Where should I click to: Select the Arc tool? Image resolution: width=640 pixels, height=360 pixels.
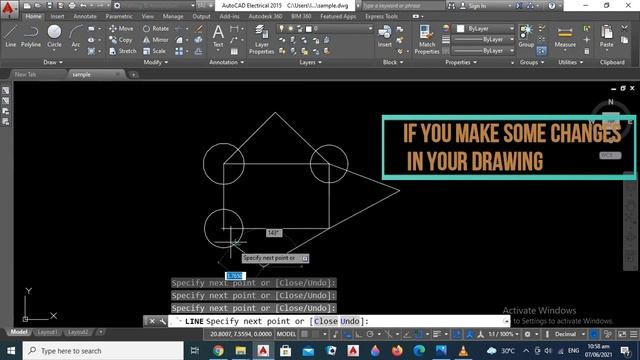tap(76, 36)
